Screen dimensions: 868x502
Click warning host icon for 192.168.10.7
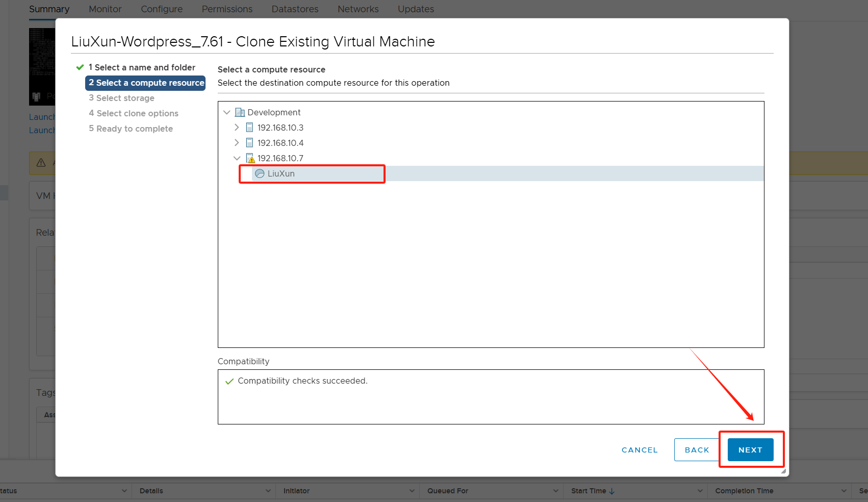click(x=250, y=158)
